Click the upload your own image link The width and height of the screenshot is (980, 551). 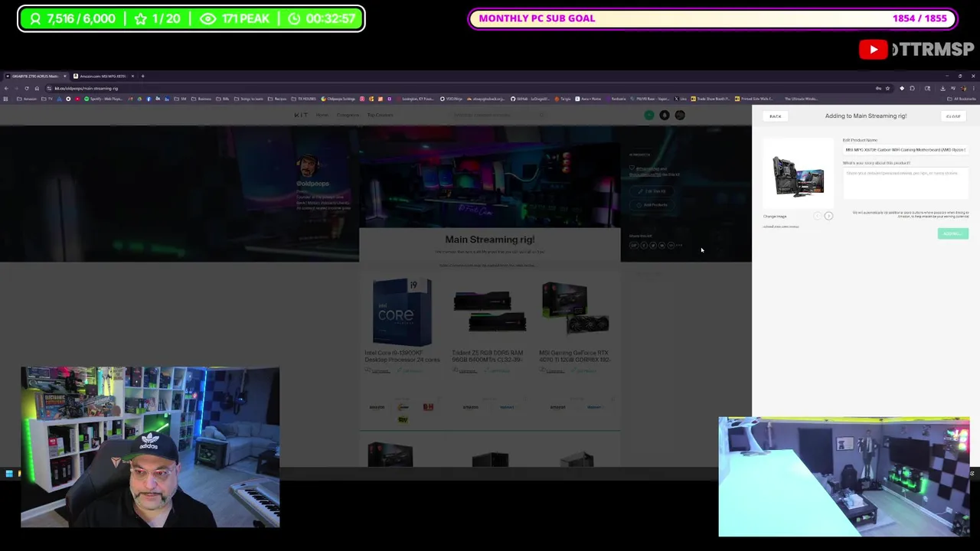781,227
